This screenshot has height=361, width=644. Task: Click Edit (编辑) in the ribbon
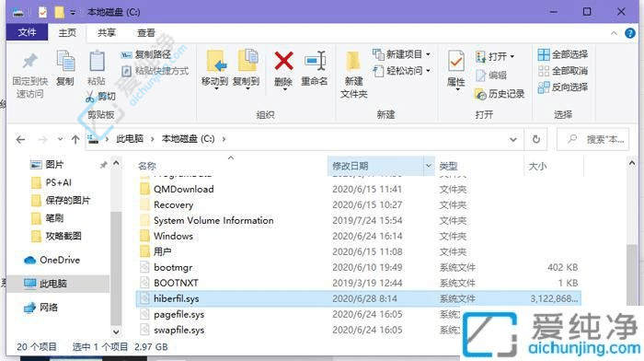(x=491, y=76)
